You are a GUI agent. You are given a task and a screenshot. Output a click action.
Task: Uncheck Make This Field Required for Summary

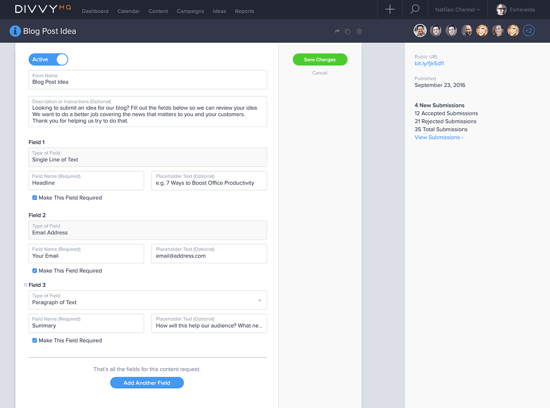(x=34, y=341)
